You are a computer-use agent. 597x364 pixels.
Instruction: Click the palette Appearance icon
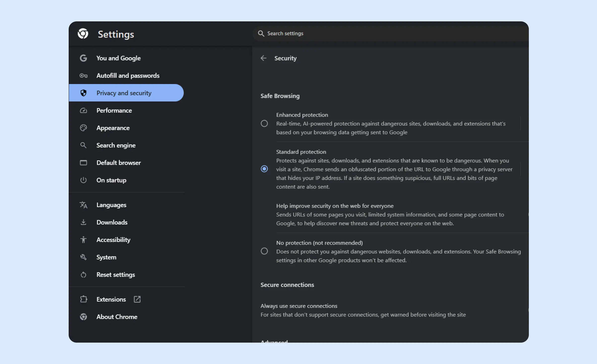(x=83, y=128)
